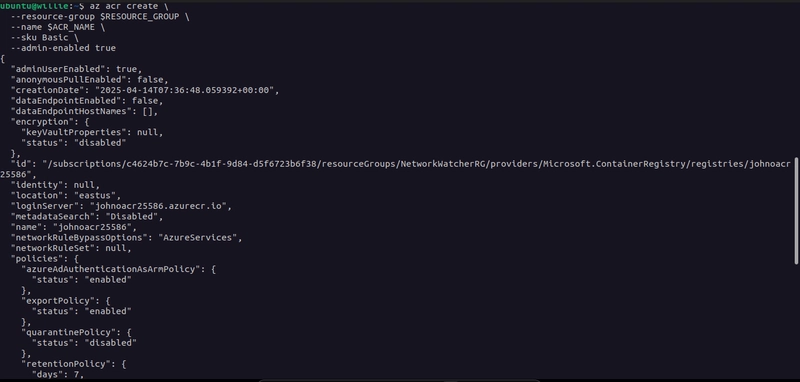Image resolution: width=800 pixels, height=382 pixels.
Task: Click the terminal's vertical scrollbar thumb
Action: point(796,212)
